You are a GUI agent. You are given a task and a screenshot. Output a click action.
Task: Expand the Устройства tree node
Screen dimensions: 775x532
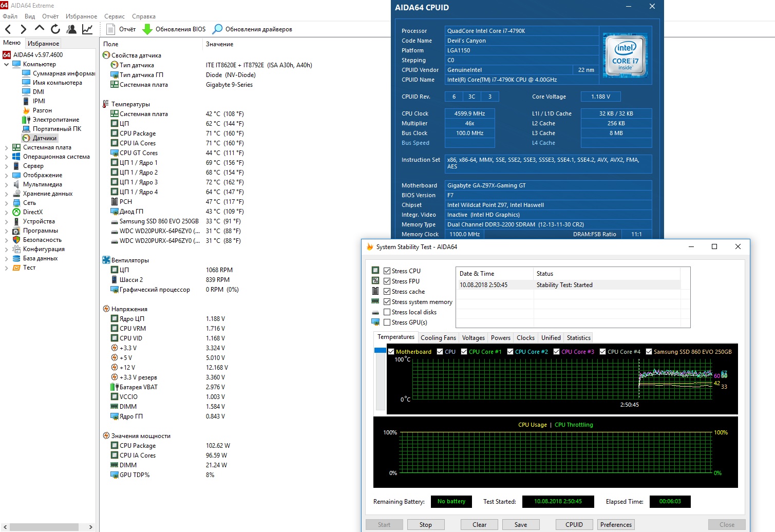(6, 221)
